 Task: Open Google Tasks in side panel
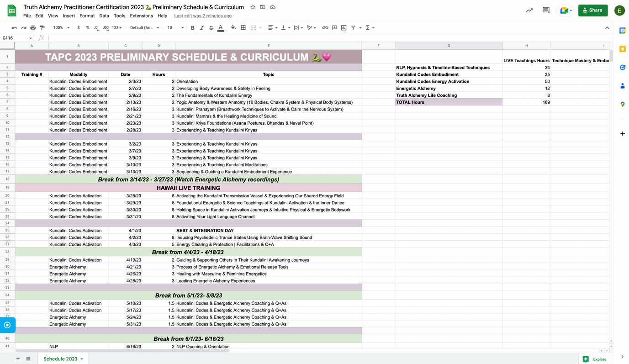coord(622,68)
